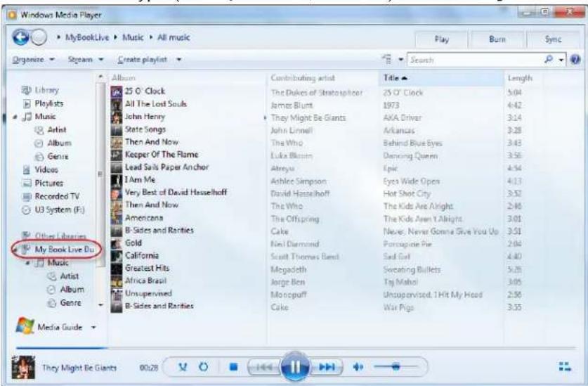Image resolution: width=588 pixels, height=386 pixels.
Task: Toggle shuffle playback
Action: tap(183, 366)
